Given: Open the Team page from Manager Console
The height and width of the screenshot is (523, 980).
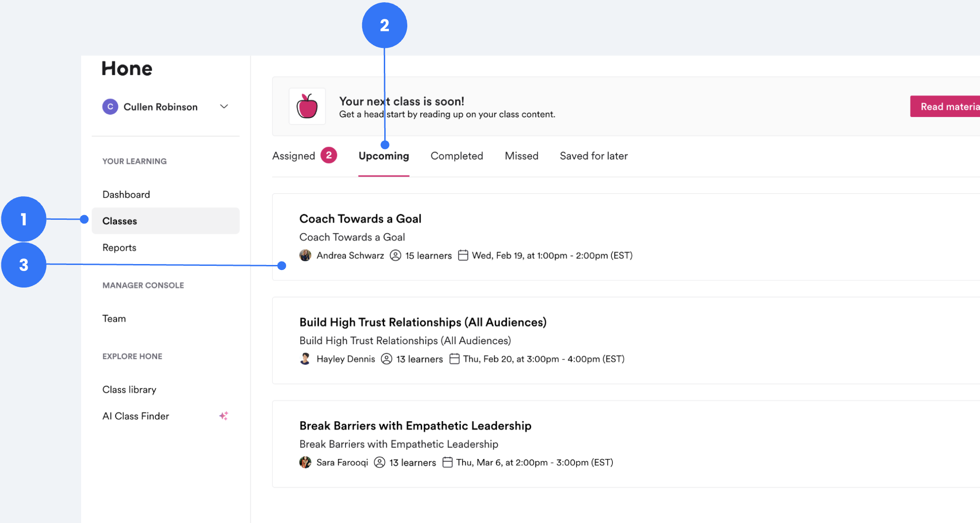Looking at the screenshot, I should pyautogui.click(x=113, y=318).
